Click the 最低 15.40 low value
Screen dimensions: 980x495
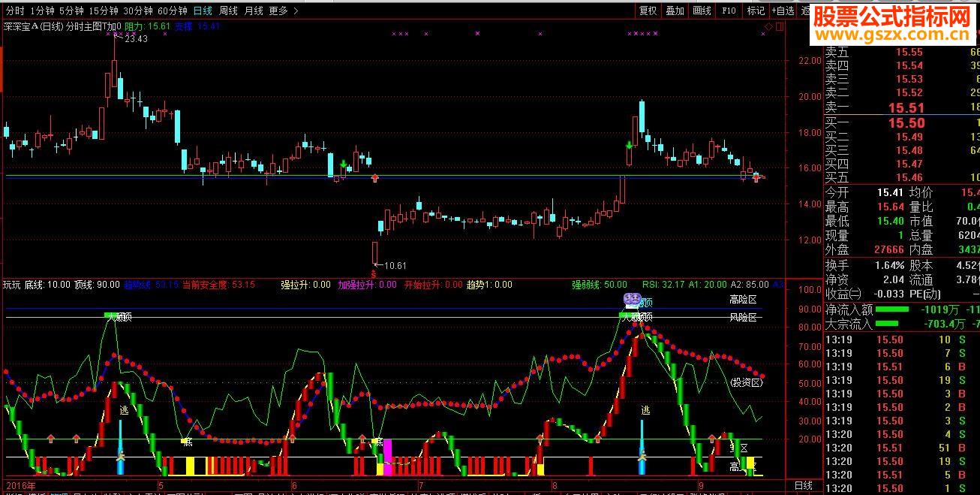pyautogui.click(x=890, y=221)
